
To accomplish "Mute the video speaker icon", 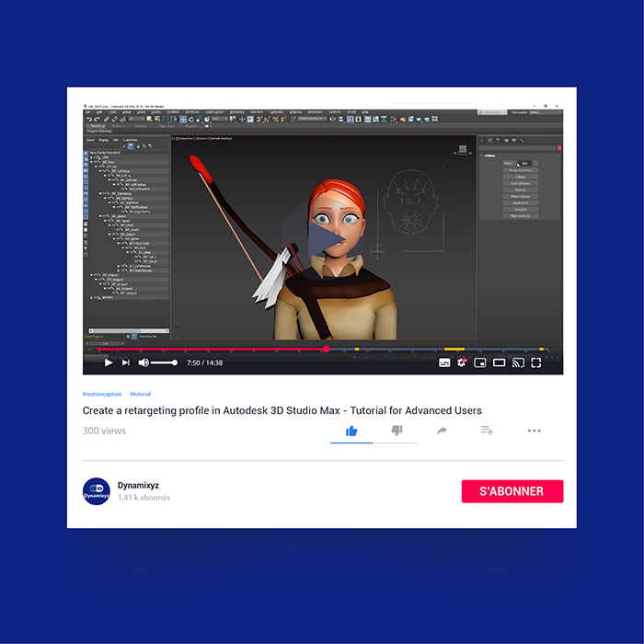I will coord(144,362).
